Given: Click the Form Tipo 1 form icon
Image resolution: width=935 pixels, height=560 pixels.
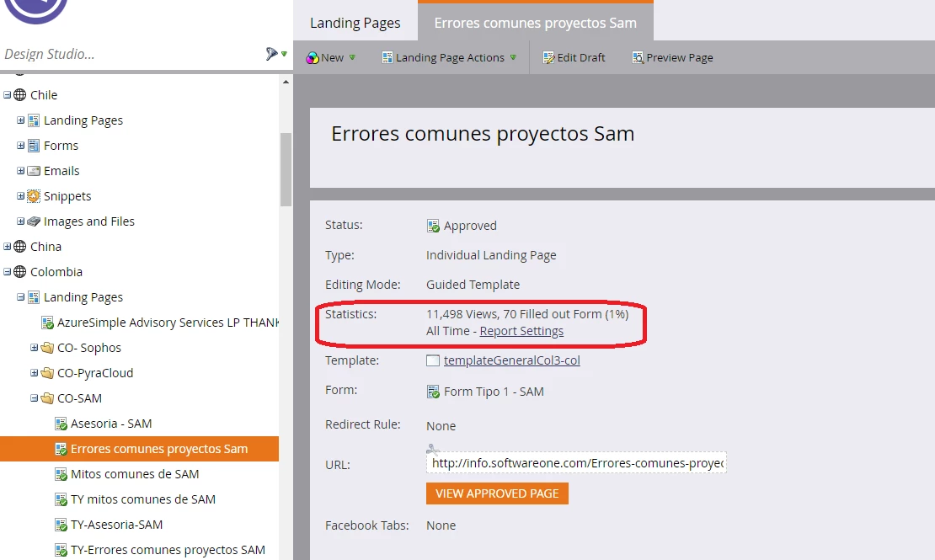Looking at the screenshot, I should 433,392.
